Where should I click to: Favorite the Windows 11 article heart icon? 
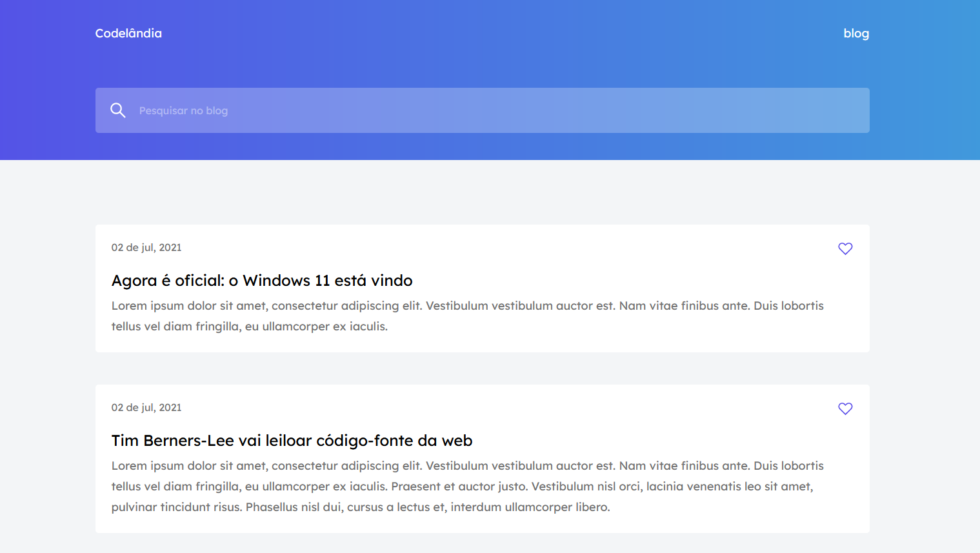tap(845, 248)
